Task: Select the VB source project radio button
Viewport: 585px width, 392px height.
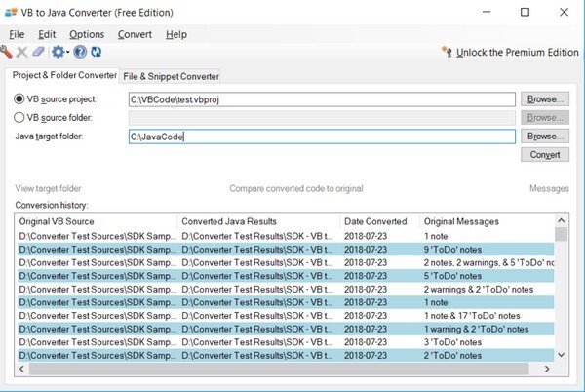Action: coord(19,98)
